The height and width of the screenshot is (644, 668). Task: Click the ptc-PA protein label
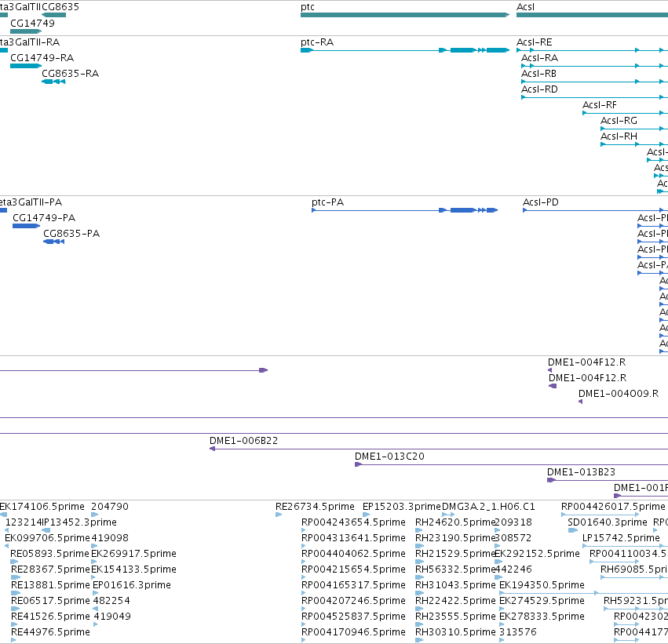pos(327,202)
